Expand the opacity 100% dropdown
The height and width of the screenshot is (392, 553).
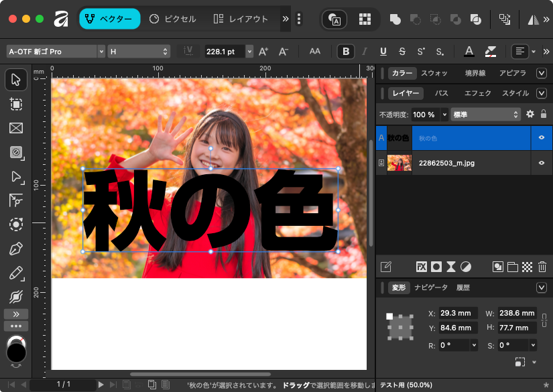pos(444,115)
